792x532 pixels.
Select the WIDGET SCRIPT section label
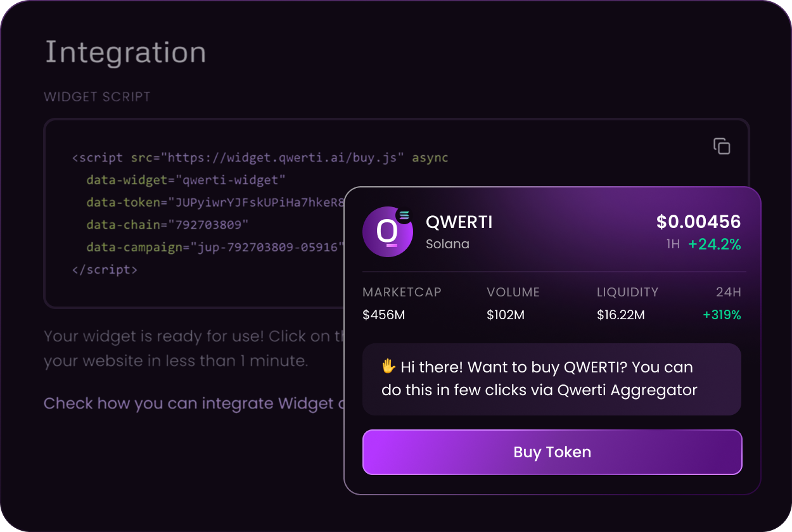(x=96, y=96)
